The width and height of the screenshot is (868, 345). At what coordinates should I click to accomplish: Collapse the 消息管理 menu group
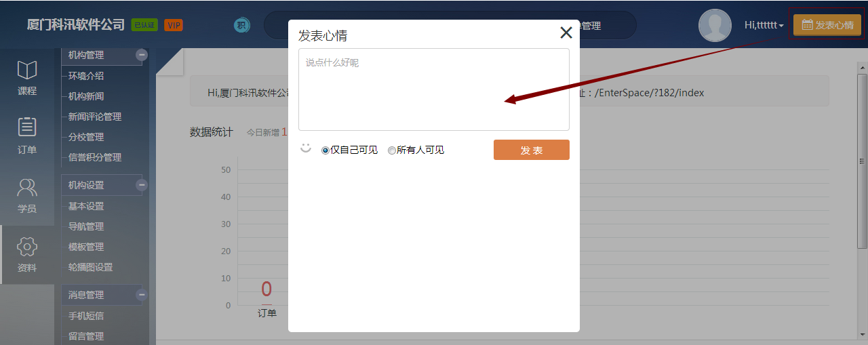point(142,295)
